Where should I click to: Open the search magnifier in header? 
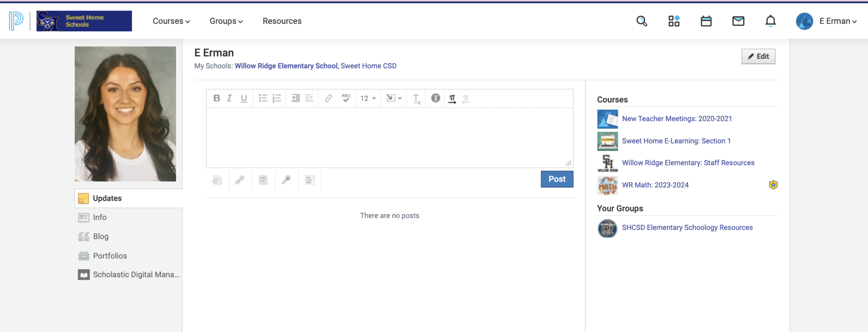pos(642,21)
